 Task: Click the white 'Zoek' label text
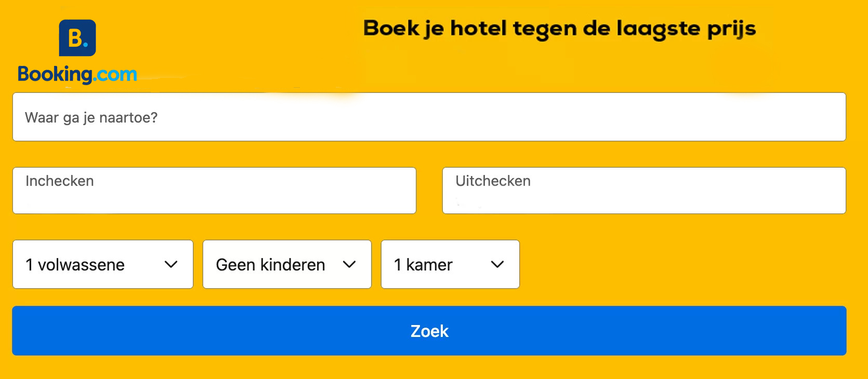pos(429,331)
